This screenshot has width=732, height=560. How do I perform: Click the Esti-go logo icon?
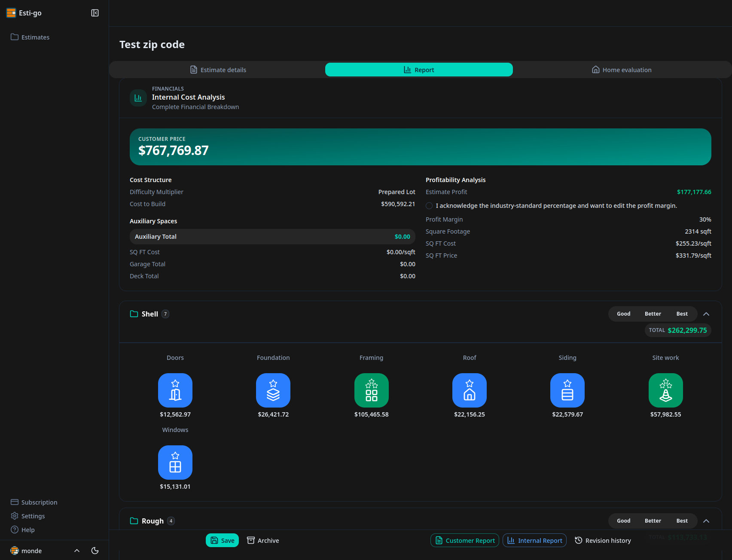11,13
